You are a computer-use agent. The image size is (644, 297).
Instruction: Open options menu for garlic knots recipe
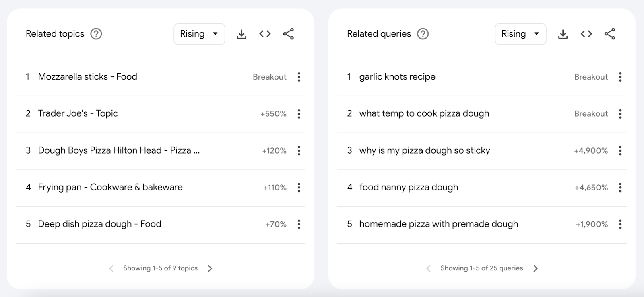[620, 77]
